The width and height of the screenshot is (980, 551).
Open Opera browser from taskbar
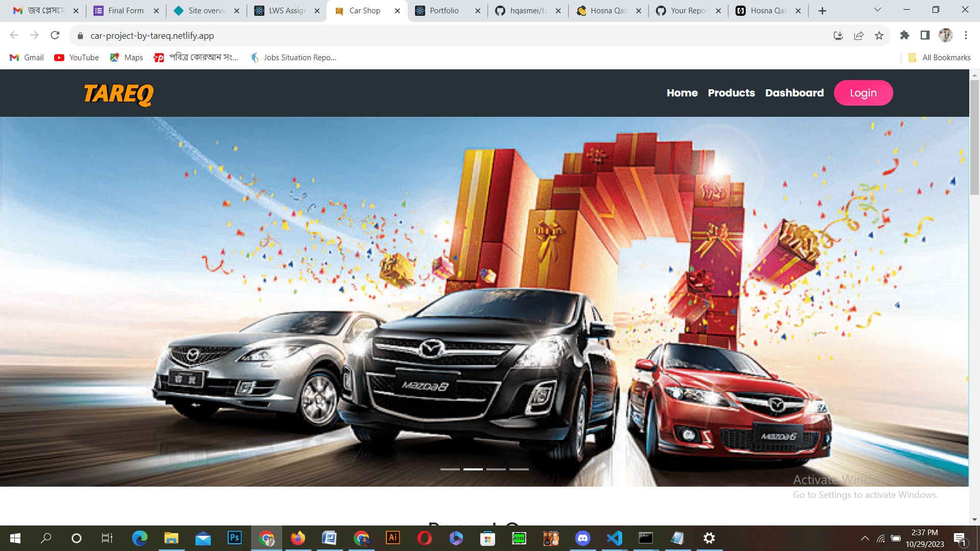[x=424, y=538]
